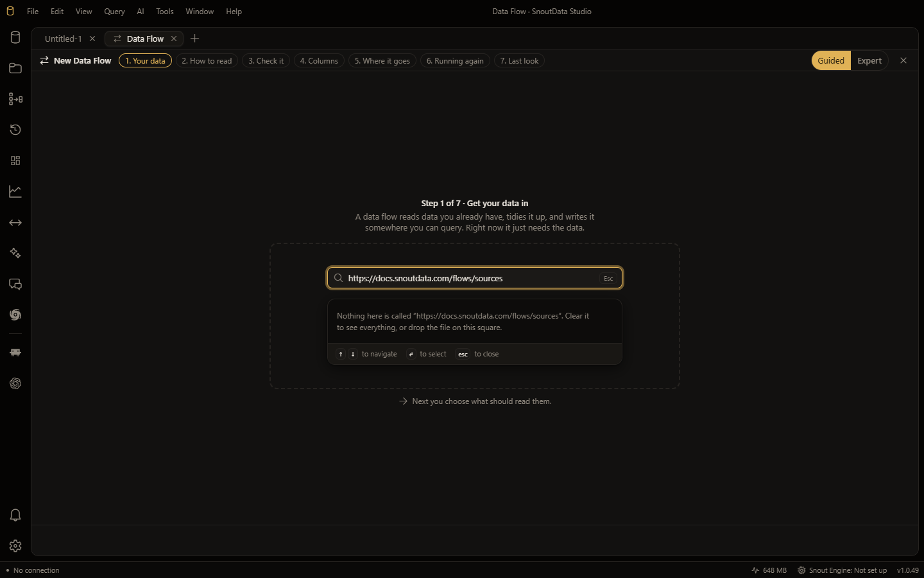
Task: Open the OpenAI knot icon in sidebar
Action: click(x=15, y=383)
